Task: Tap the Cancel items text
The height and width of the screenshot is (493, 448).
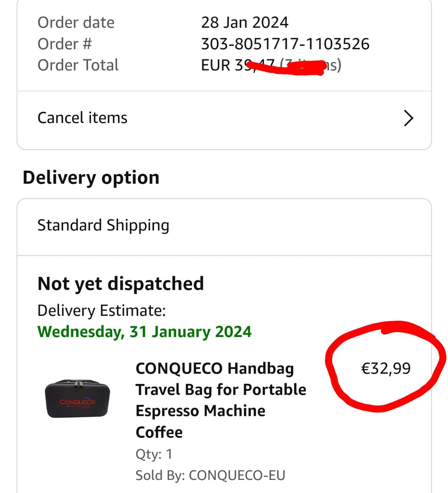Action: point(82,118)
